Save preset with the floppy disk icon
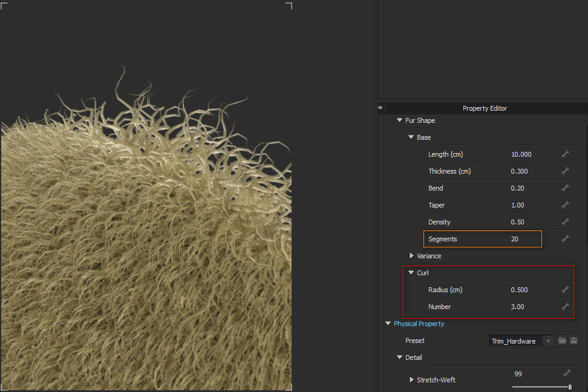 574,341
